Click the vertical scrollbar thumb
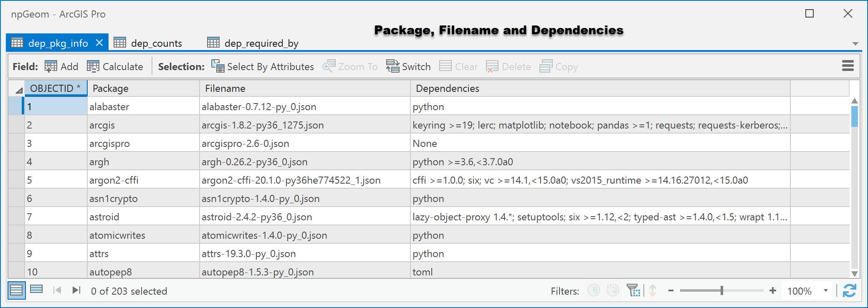Viewport: 868px width, 308px height. coord(855,116)
